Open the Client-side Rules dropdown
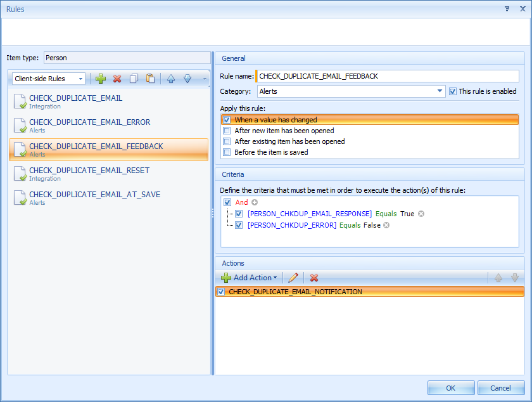 click(49, 79)
